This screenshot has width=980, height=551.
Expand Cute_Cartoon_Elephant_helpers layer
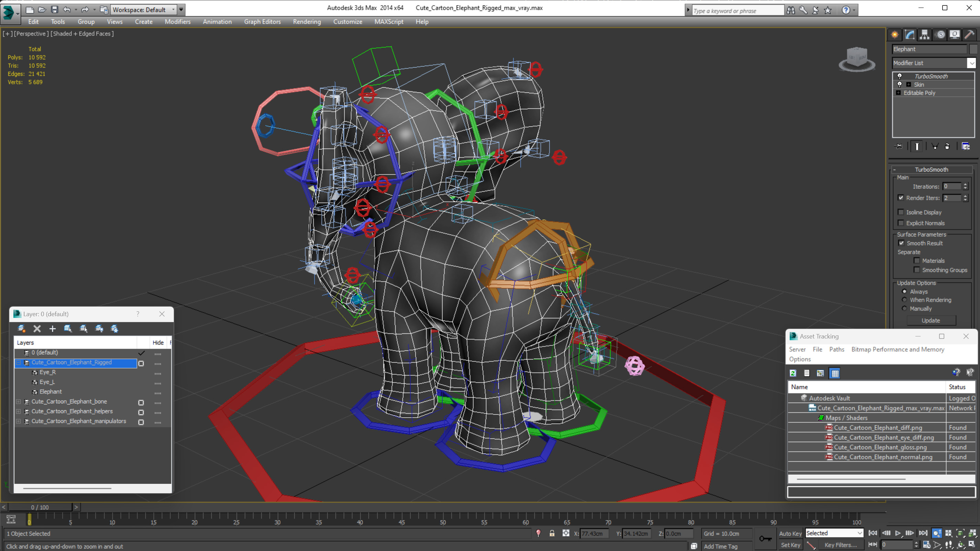coord(18,411)
